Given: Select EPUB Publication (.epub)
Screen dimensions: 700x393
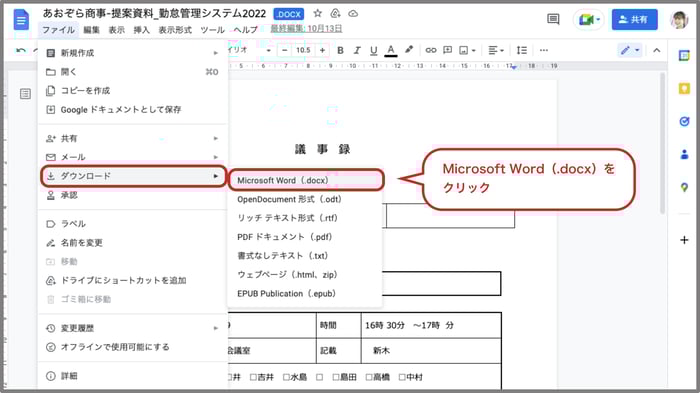Looking at the screenshot, I should tap(305, 294).
